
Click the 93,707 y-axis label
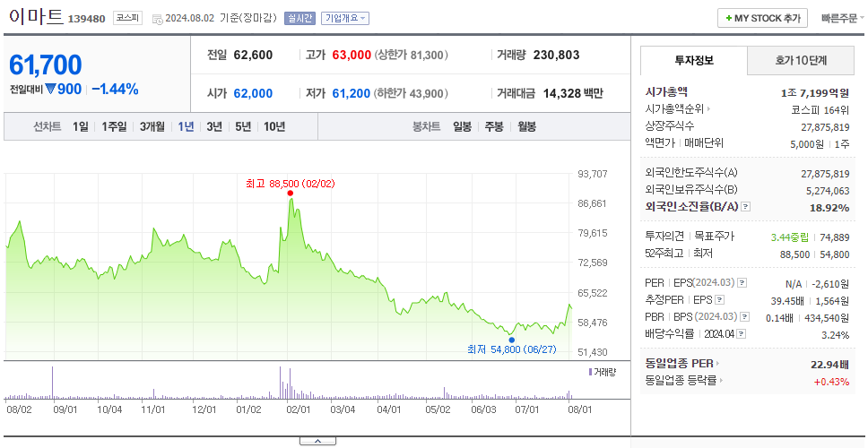593,174
